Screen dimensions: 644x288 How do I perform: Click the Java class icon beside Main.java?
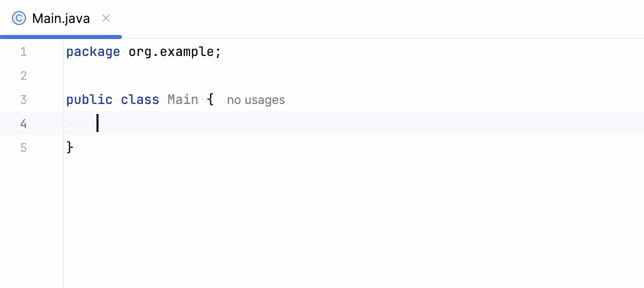click(x=18, y=18)
